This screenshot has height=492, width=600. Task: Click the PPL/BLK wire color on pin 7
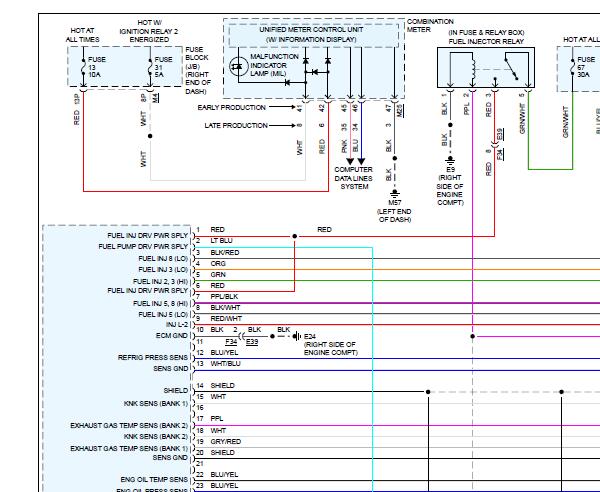pos(224,297)
